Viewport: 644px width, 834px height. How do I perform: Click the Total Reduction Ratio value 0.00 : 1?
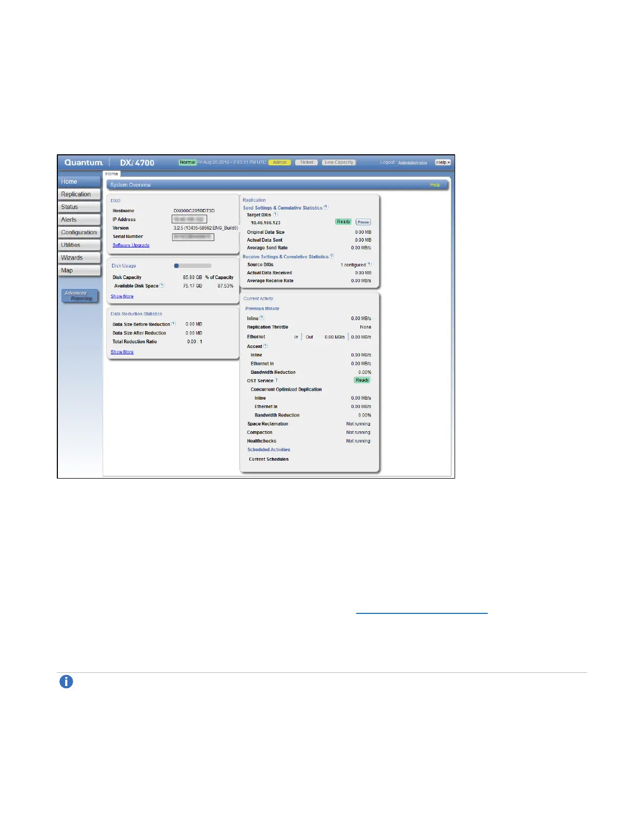point(195,342)
